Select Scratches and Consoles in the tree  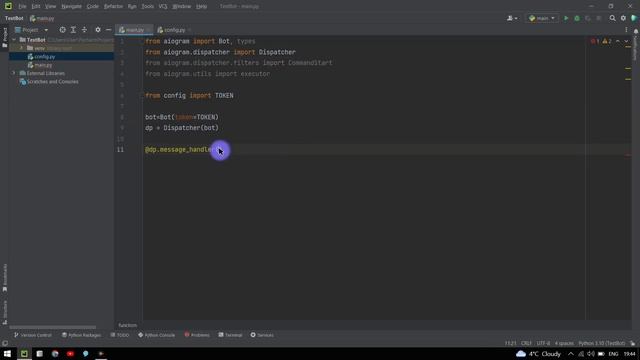point(53,82)
